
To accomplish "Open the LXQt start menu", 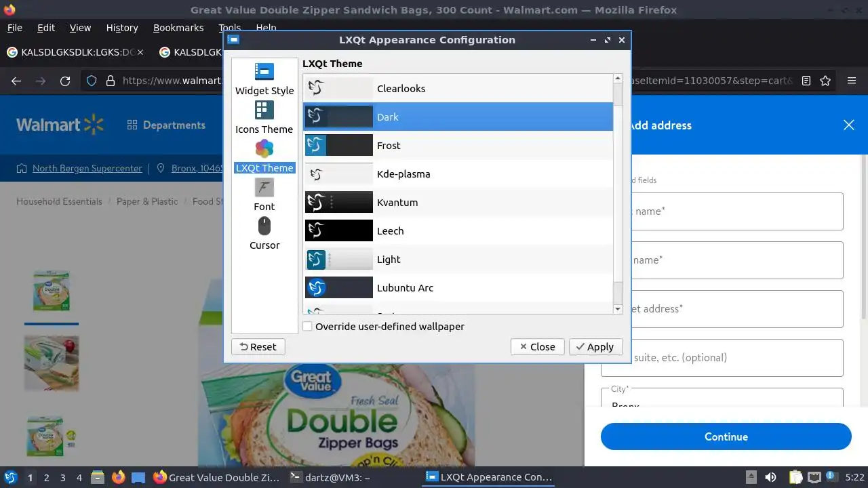I will (x=11, y=477).
